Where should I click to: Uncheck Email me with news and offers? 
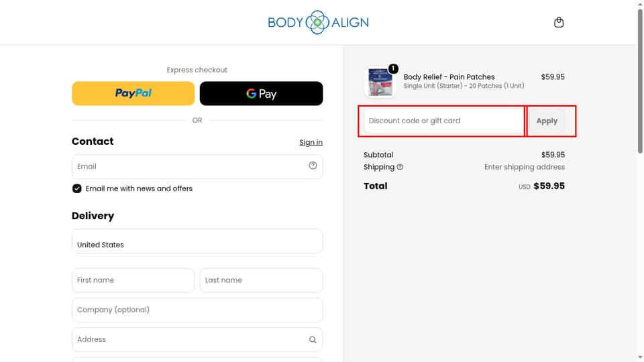tap(76, 188)
